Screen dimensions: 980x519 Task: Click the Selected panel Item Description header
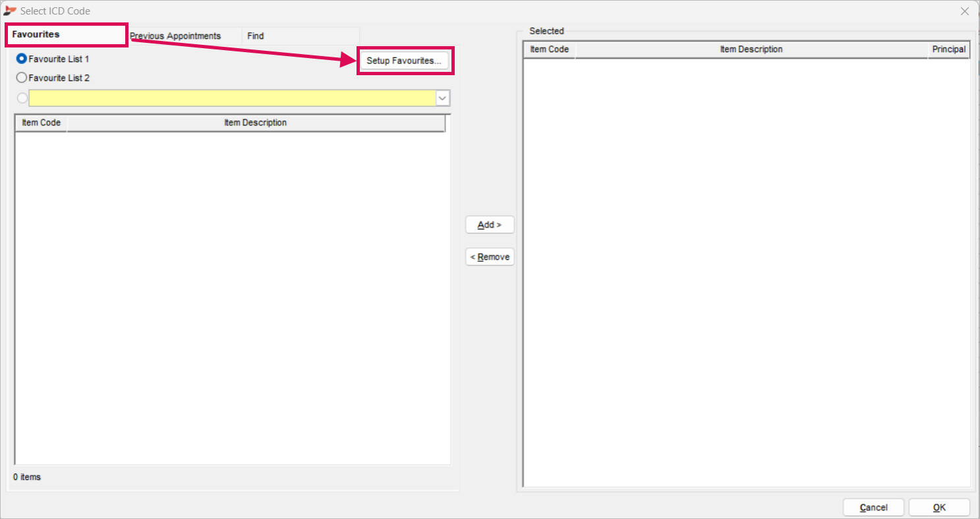[751, 49]
